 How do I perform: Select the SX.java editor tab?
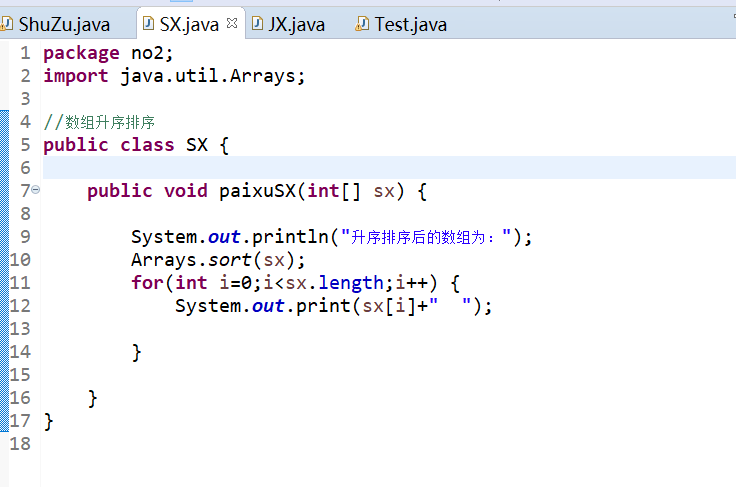pyautogui.click(x=189, y=24)
